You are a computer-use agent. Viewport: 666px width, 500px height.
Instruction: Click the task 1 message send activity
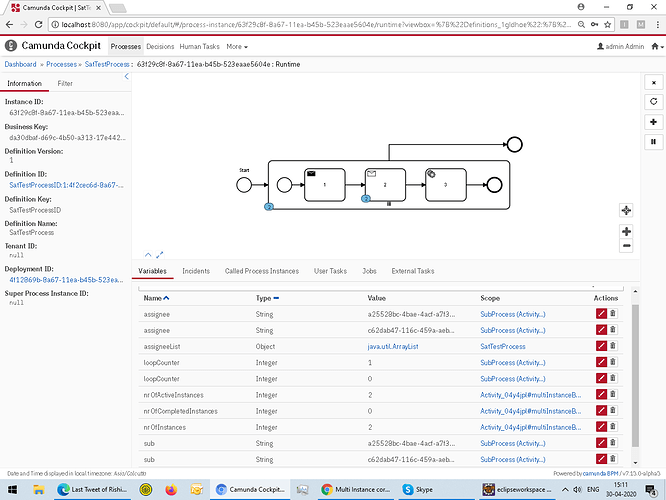[x=325, y=185]
